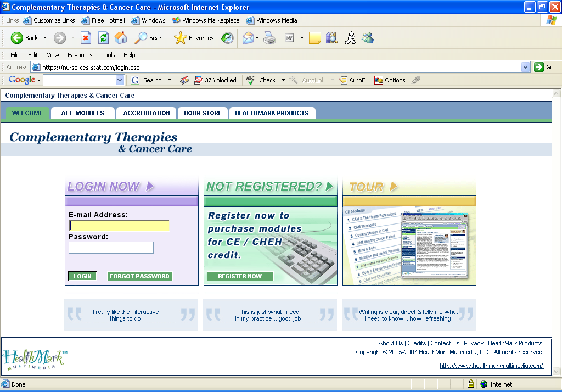Click the AutoFill icon in Google toolbar

coord(343,80)
